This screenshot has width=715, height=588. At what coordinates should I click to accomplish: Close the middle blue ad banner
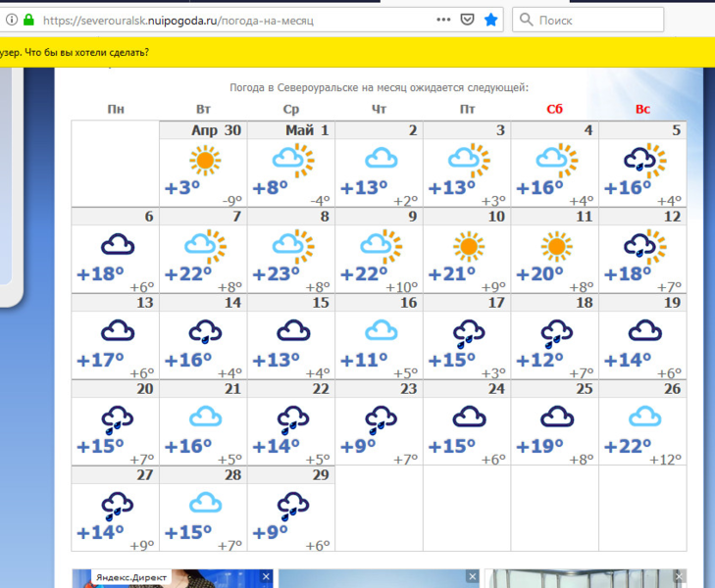pos(473,576)
